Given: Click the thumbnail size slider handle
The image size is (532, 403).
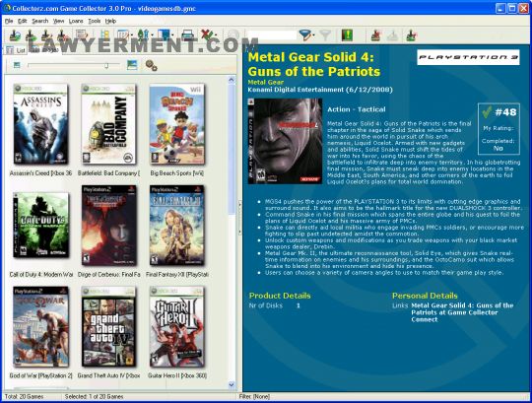Looking at the screenshot, I should [106, 65].
